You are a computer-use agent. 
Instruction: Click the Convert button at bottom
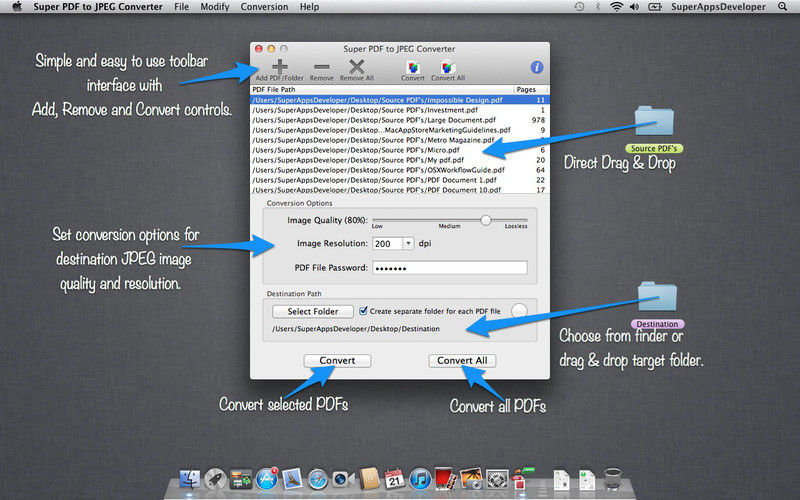337,360
